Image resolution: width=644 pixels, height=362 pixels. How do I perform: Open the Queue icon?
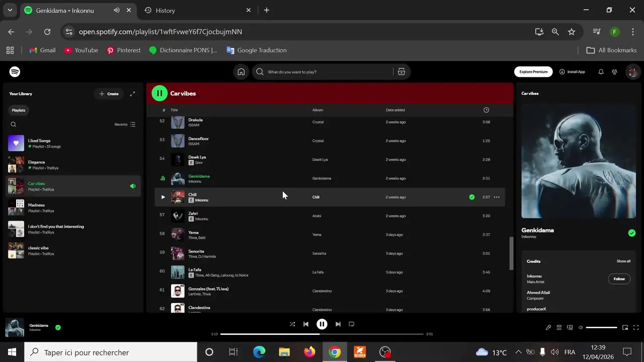(x=559, y=327)
